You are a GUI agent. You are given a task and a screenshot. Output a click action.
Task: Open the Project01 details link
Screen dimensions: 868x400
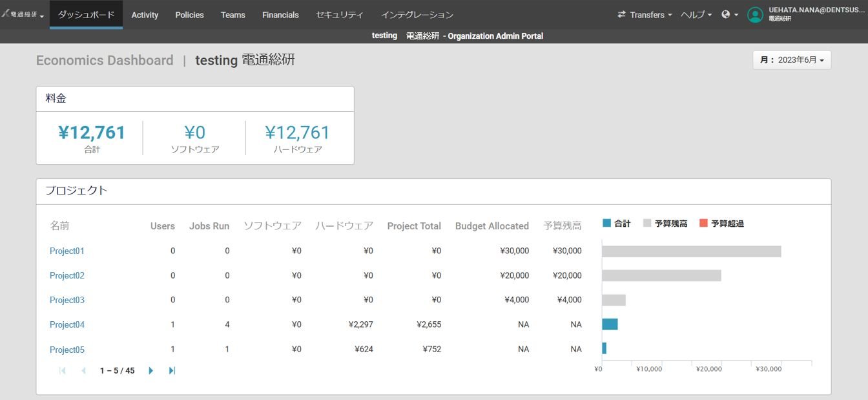[67, 251]
